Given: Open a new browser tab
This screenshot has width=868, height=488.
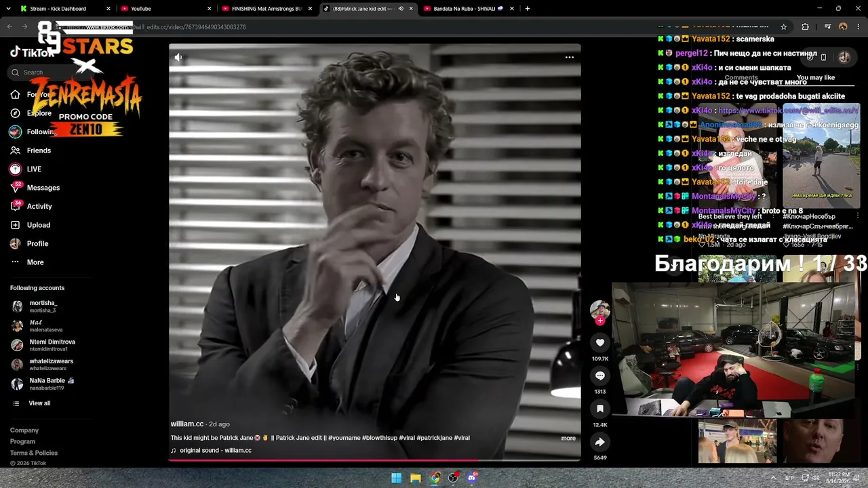Looking at the screenshot, I should (528, 9).
